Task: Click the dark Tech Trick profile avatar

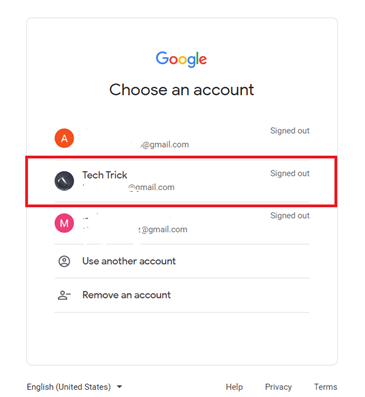Action: pyautogui.click(x=64, y=181)
